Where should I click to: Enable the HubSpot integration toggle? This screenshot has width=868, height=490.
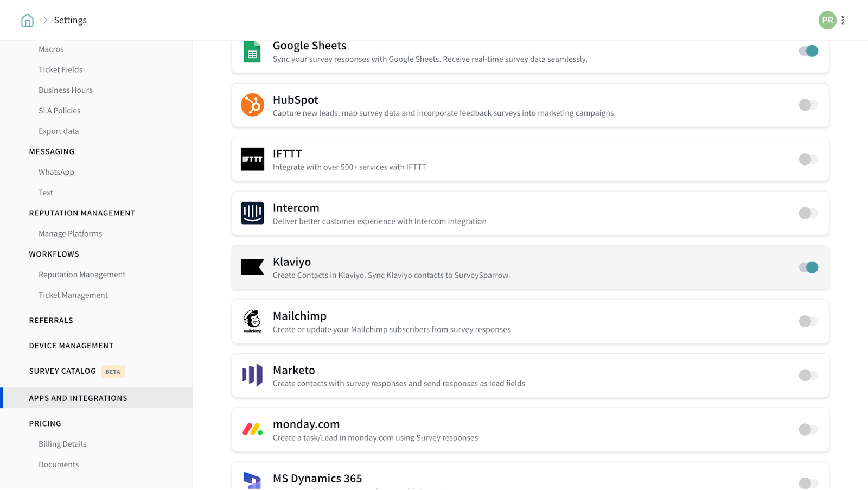808,105
